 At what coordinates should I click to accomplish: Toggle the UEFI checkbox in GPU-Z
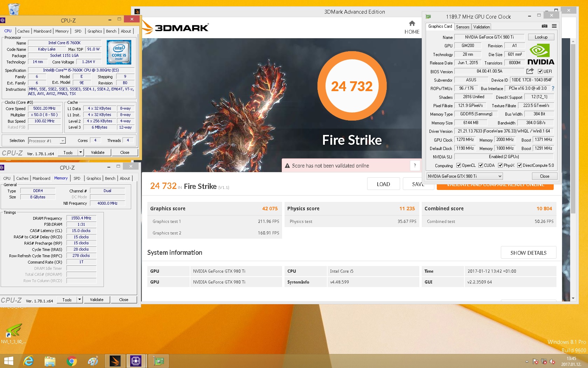click(x=540, y=71)
